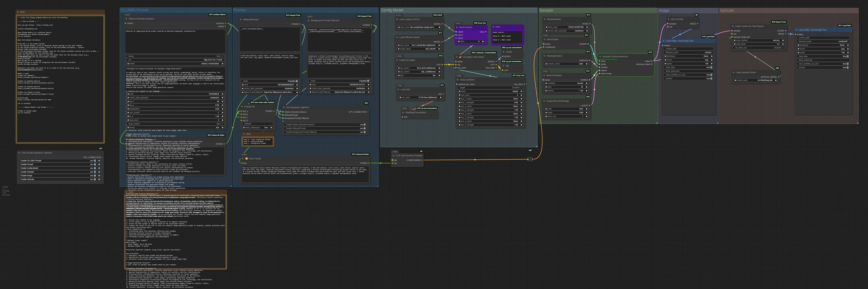This screenshot has height=289, width=868.
Task: Jump to Image group via arrow icon
Action: click(99, 175)
